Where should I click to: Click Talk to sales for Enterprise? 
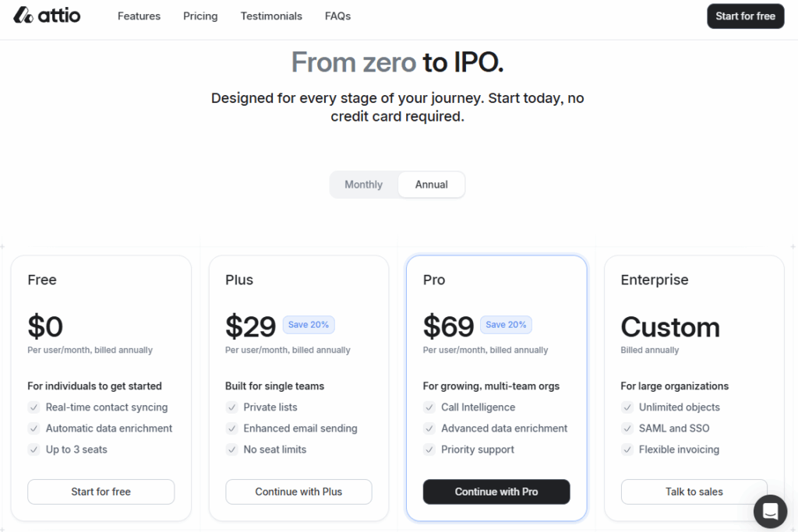[694, 491]
